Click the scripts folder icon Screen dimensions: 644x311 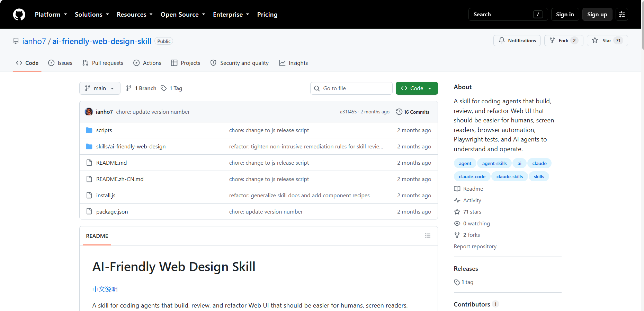click(x=89, y=130)
